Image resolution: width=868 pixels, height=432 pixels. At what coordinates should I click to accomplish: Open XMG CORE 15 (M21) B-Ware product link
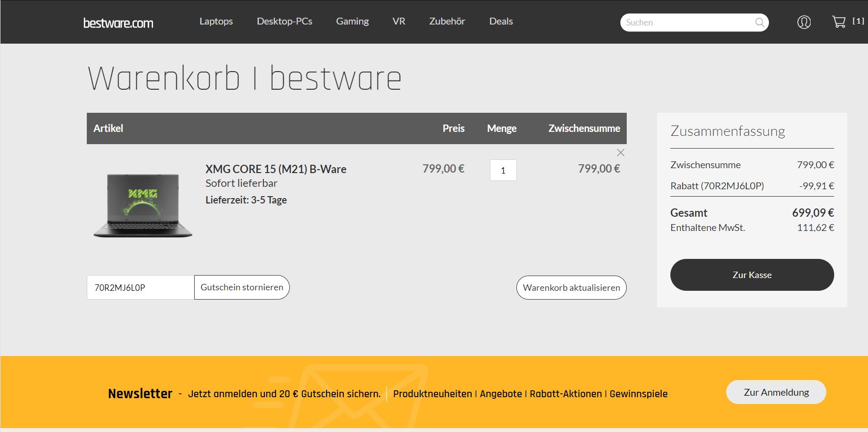pyautogui.click(x=276, y=169)
